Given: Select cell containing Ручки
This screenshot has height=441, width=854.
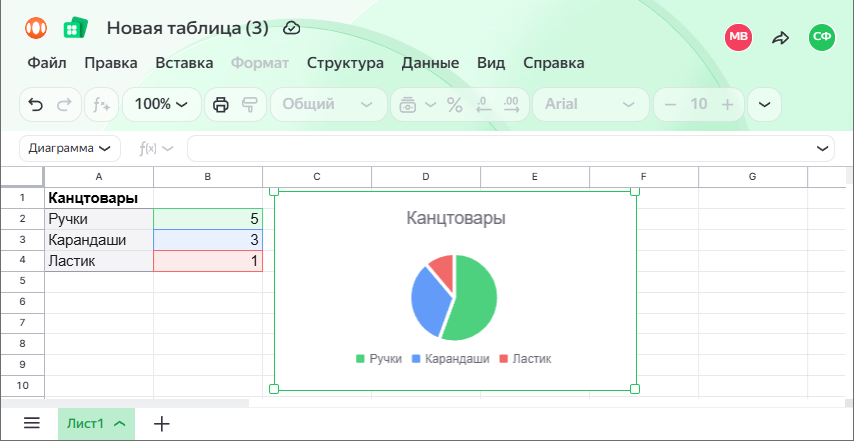Looking at the screenshot, I should [99, 219].
